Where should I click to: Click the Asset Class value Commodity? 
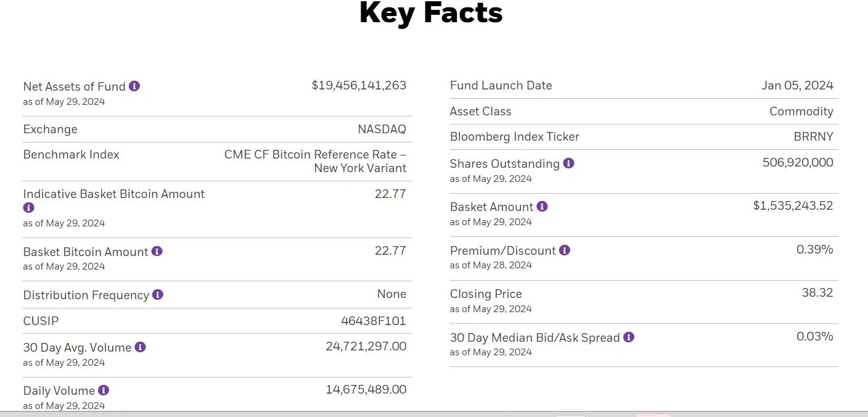(x=801, y=112)
